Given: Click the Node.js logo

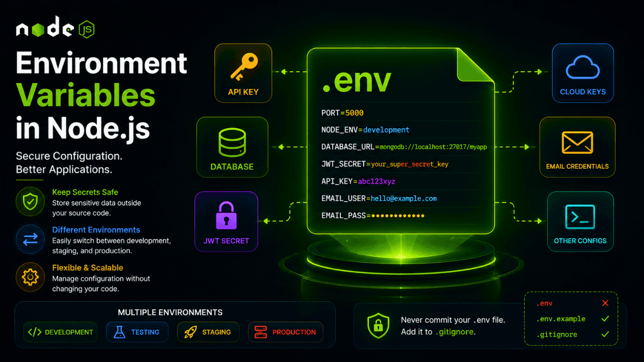Looking at the screenshot, I should tap(55, 27).
